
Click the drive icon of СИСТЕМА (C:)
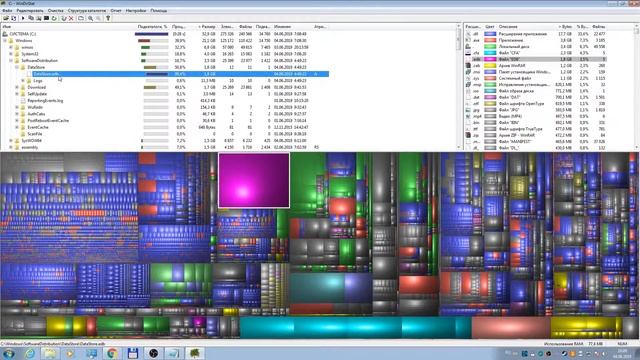(x=5, y=34)
